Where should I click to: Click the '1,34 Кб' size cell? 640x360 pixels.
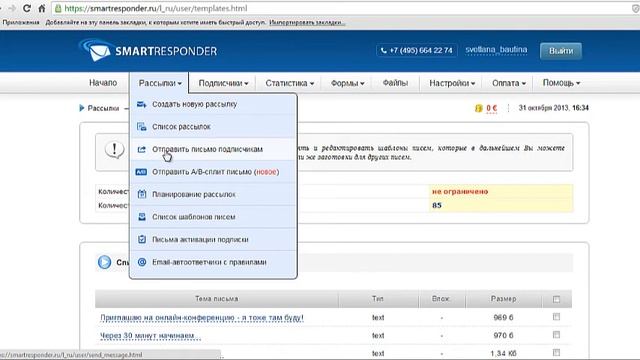(x=503, y=353)
